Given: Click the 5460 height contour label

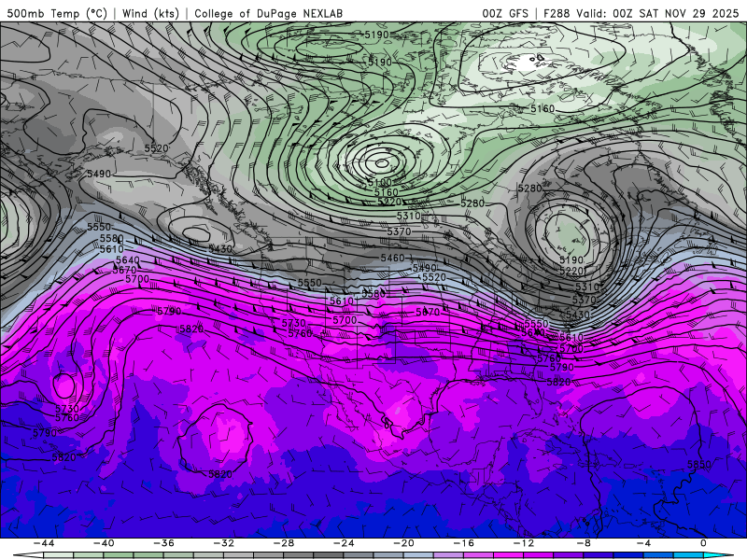Looking at the screenshot, I should coord(392,259).
